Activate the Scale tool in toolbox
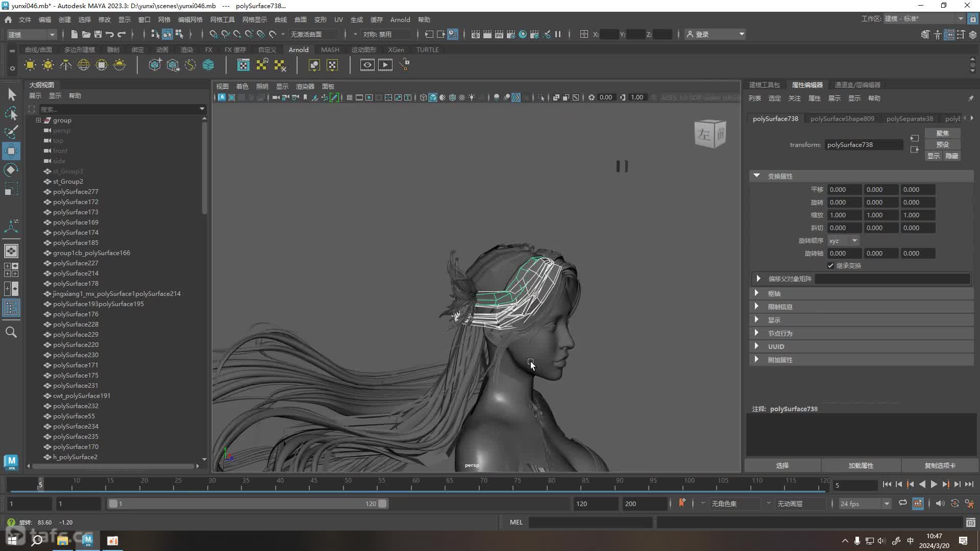The width and height of the screenshot is (980, 551). [11, 189]
